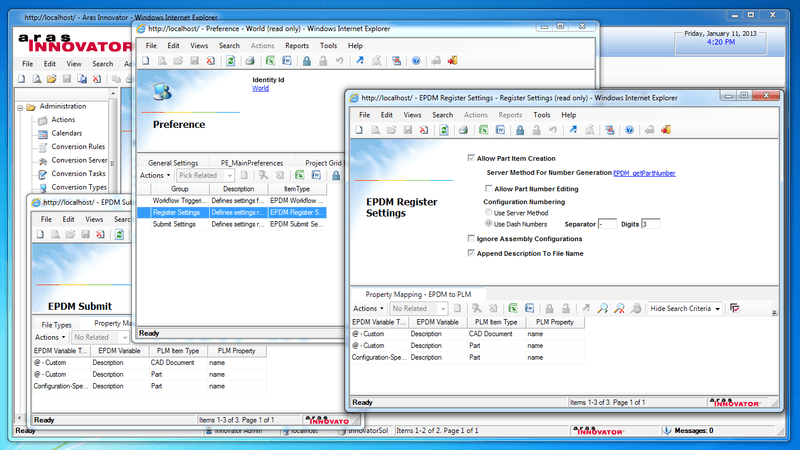Open Actions dropdown in Property Mapping toolbar
This screenshot has height=450, width=800.
tap(368, 308)
